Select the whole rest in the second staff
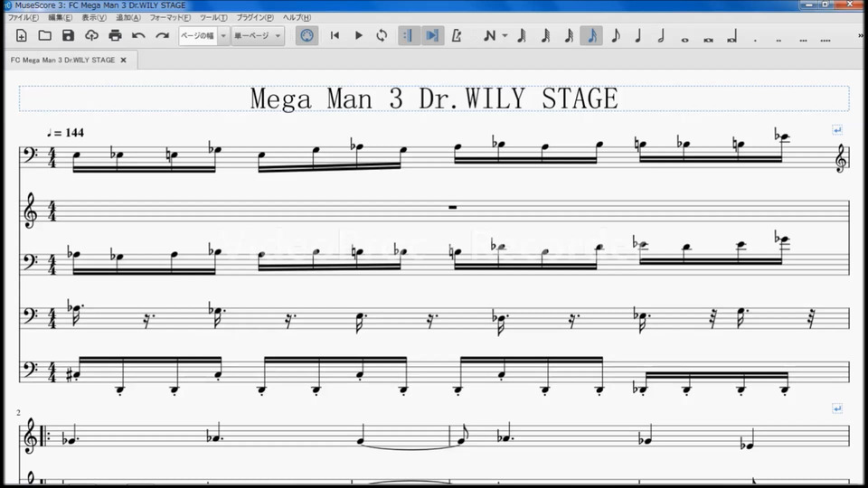868x488 pixels. (453, 208)
